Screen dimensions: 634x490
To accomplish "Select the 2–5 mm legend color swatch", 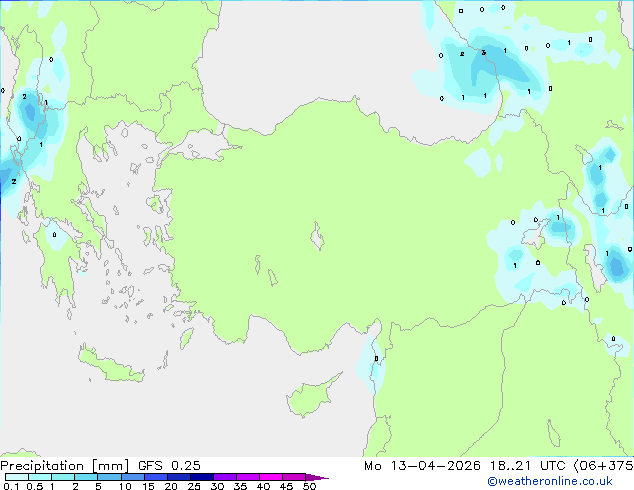I will coord(86,477).
